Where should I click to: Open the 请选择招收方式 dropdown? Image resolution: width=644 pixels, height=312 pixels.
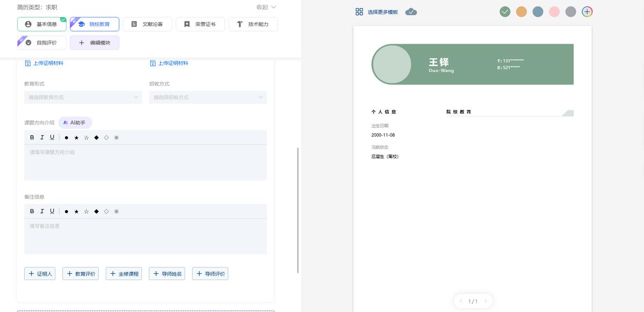208,97
